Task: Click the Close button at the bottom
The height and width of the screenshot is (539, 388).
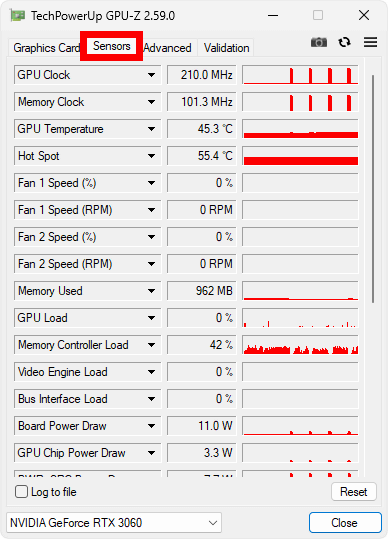Action: (x=345, y=522)
